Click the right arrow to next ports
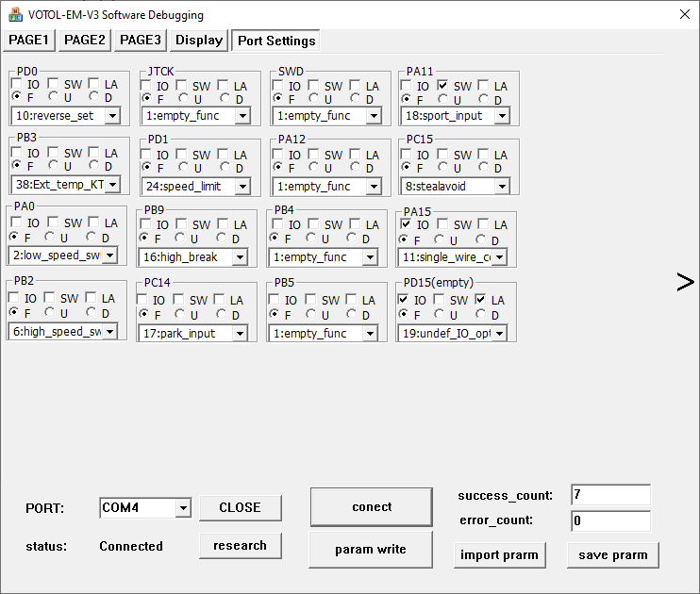This screenshot has height=594, width=700. point(685,282)
